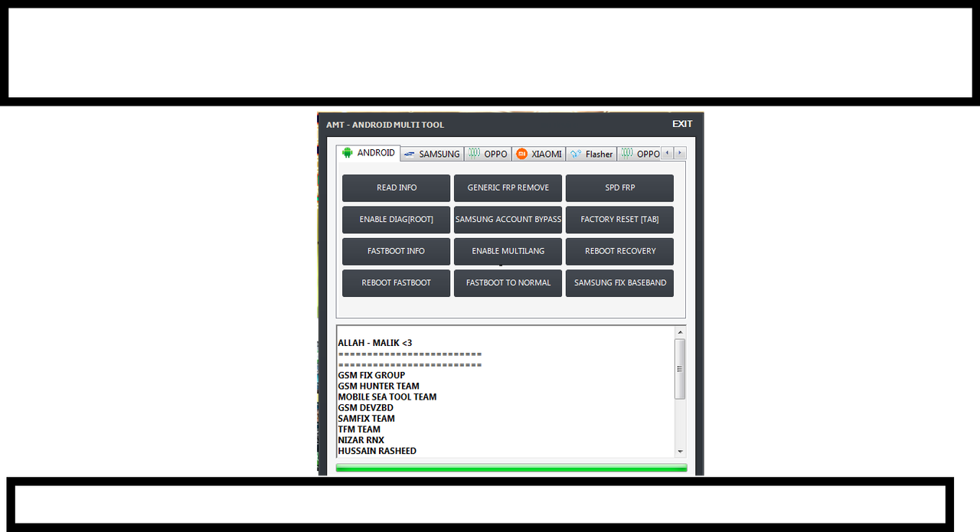
Task: Click the SPD FRP button
Action: (620, 188)
